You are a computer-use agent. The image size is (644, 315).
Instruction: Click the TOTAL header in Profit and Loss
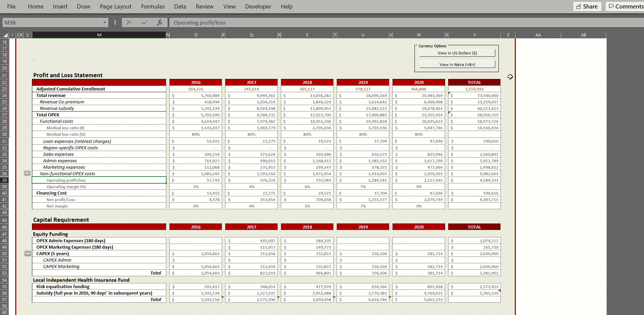(474, 82)
